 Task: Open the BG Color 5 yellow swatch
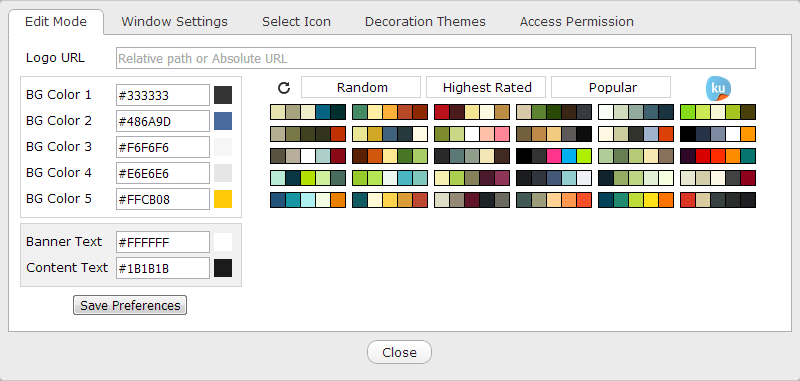[x=223, y=199]
